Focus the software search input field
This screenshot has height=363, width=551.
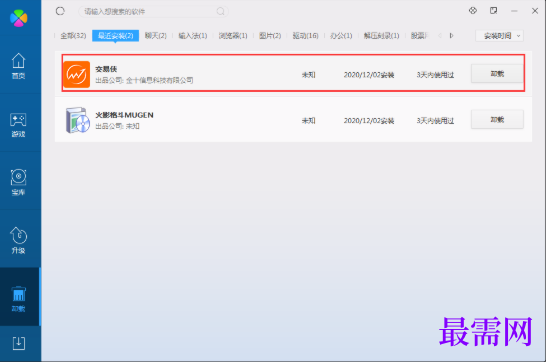click(x=154, y=12)
